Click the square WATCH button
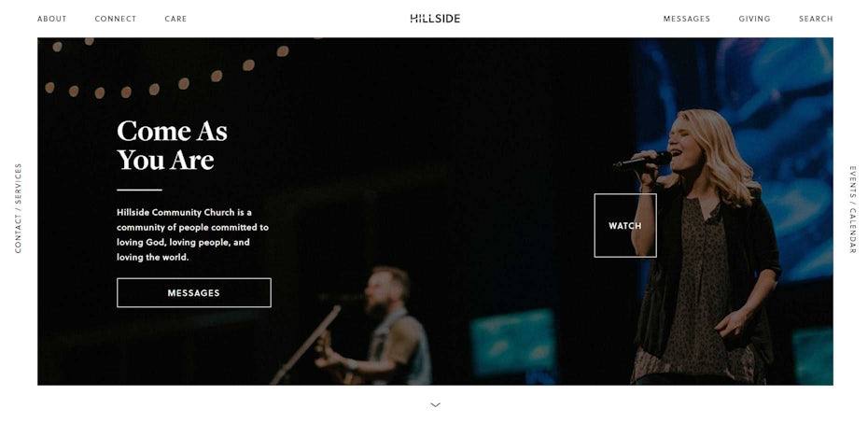This screenshot has height=423, width=868. coord(625,225)
